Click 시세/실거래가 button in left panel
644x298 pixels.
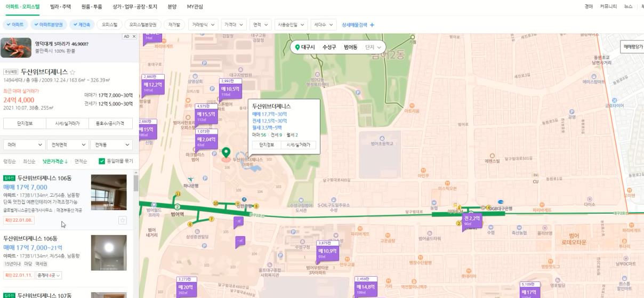pyautogui.click(x=67, y=123)
